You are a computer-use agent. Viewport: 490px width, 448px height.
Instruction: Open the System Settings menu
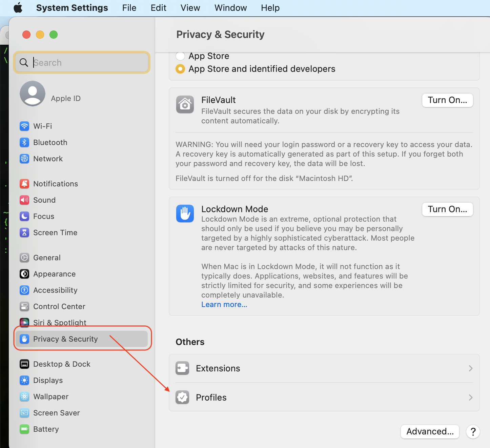[x=72, y=8]
